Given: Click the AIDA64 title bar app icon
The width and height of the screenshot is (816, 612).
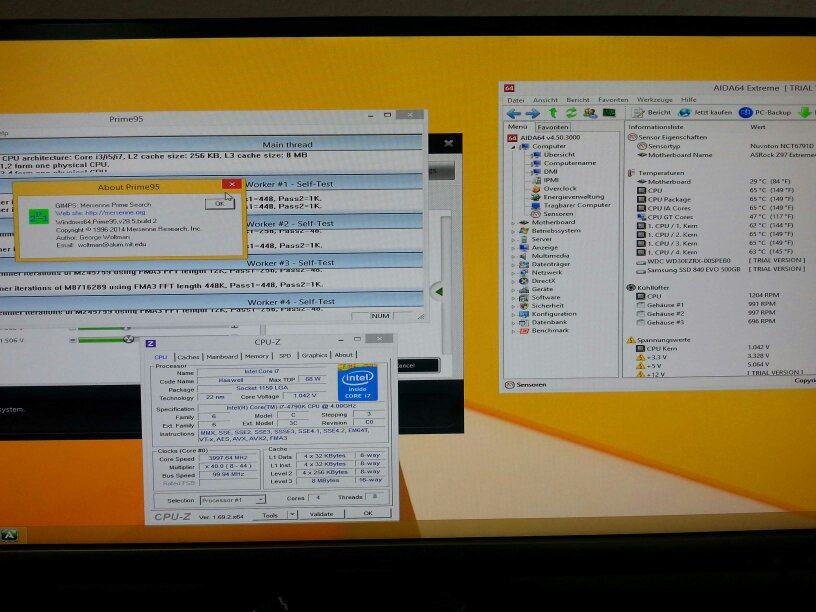Looking at the screenshot, I should coord(509,88).
